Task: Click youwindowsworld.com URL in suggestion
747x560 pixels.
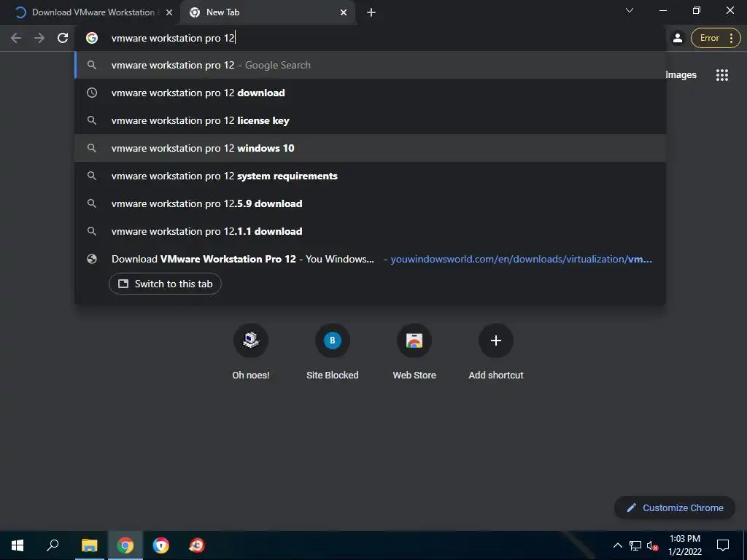Action: 521,259
